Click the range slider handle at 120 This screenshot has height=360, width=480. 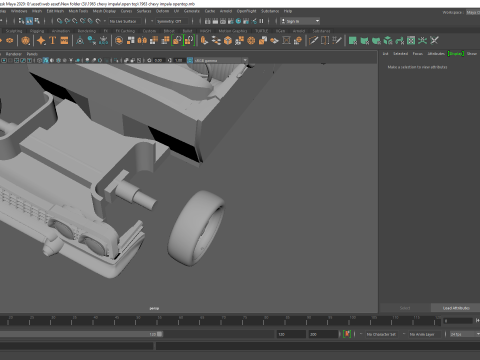[160, 334]
